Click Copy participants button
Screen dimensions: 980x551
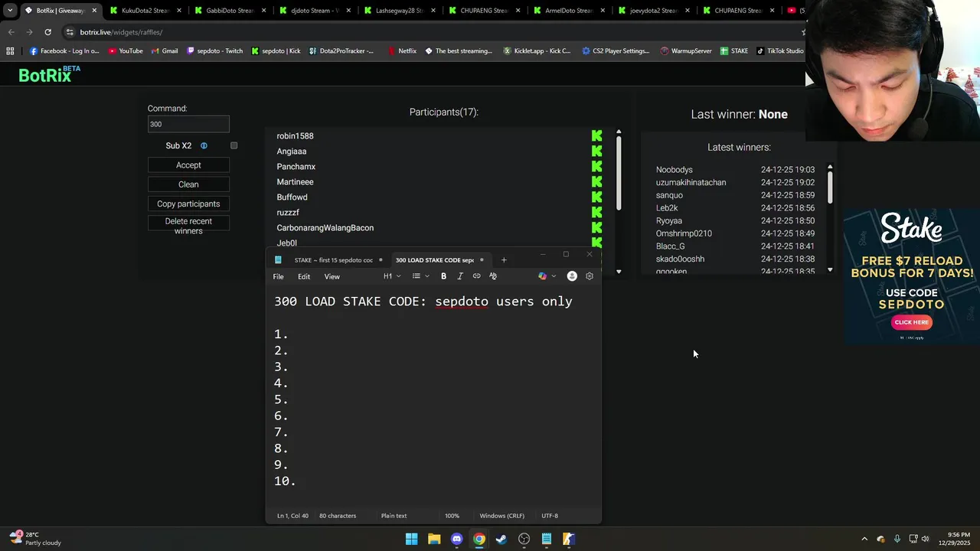(188, 204)
